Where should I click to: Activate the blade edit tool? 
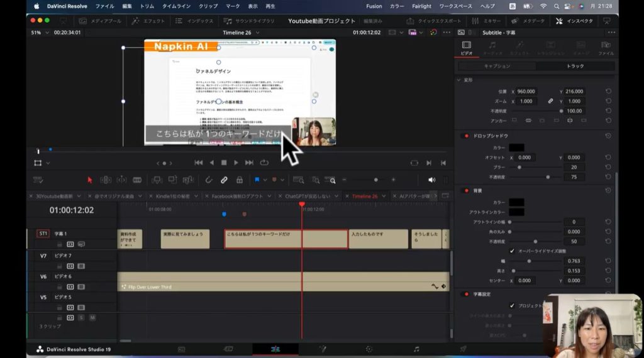click(137, 180)
